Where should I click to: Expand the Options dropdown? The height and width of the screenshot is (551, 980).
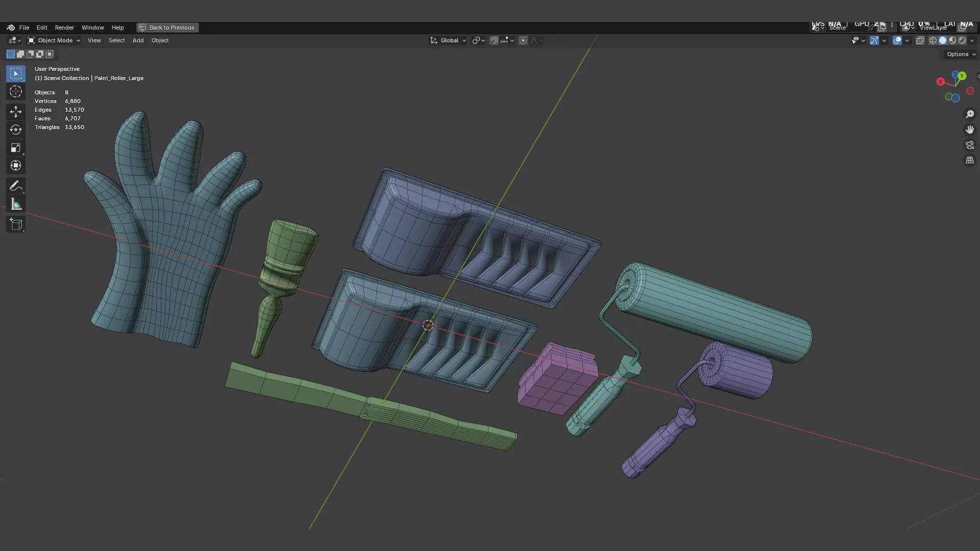[961, 54]
